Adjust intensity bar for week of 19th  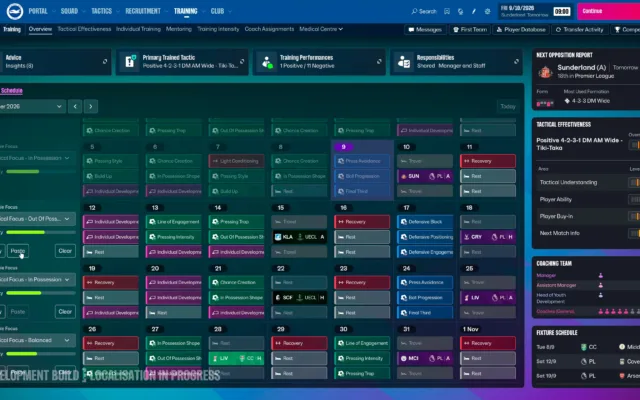point(41,293)
